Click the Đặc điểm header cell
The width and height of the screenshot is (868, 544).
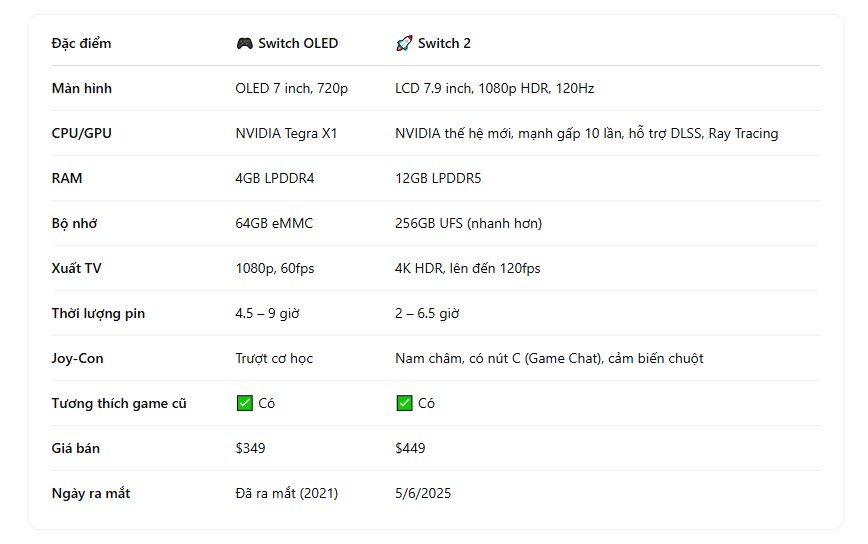[x=82, y=44]
